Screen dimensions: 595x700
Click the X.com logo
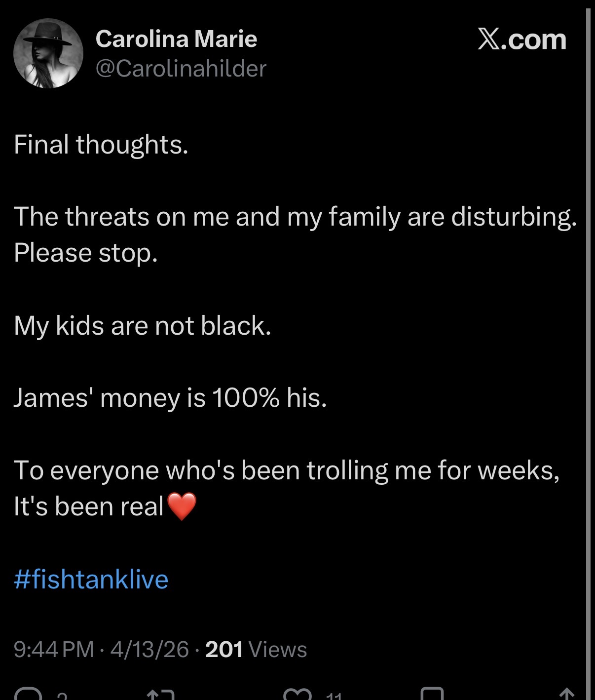522,39
